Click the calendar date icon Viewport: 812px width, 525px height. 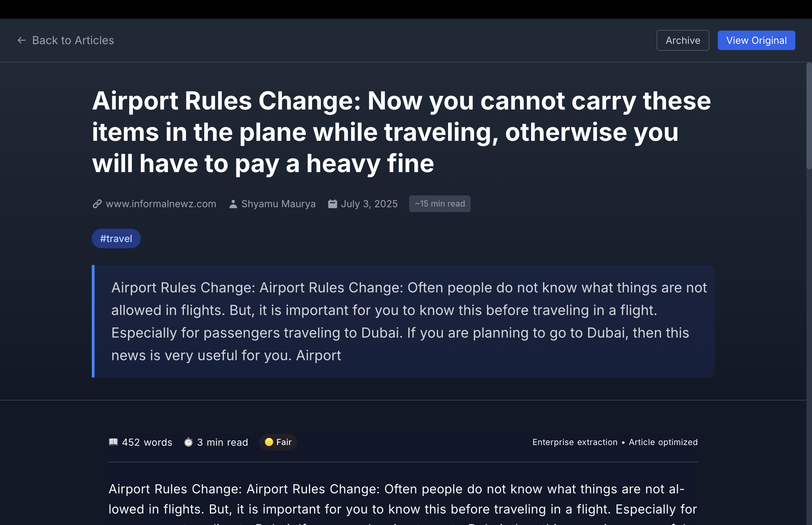(332, 204)
